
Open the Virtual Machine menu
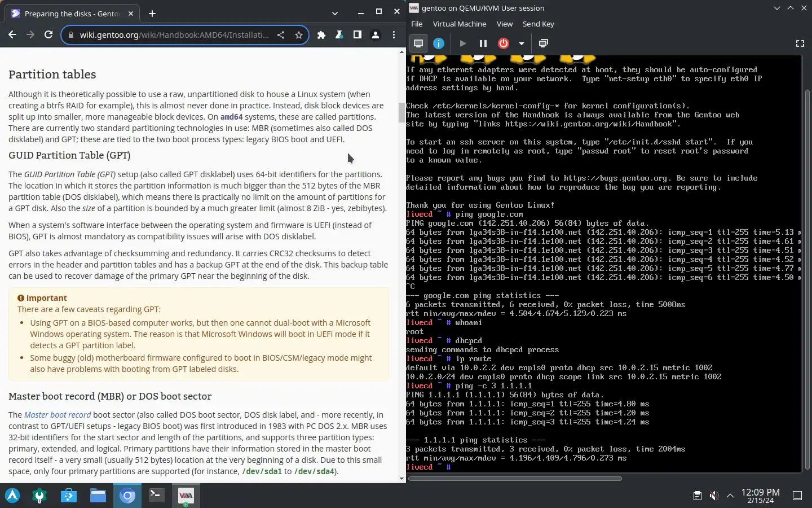pos(460,24)
